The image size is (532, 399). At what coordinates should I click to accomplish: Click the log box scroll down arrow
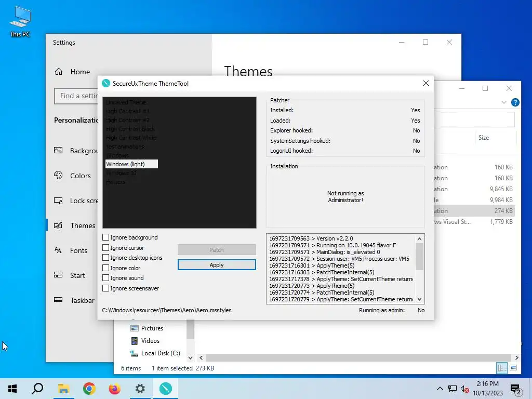420,299
